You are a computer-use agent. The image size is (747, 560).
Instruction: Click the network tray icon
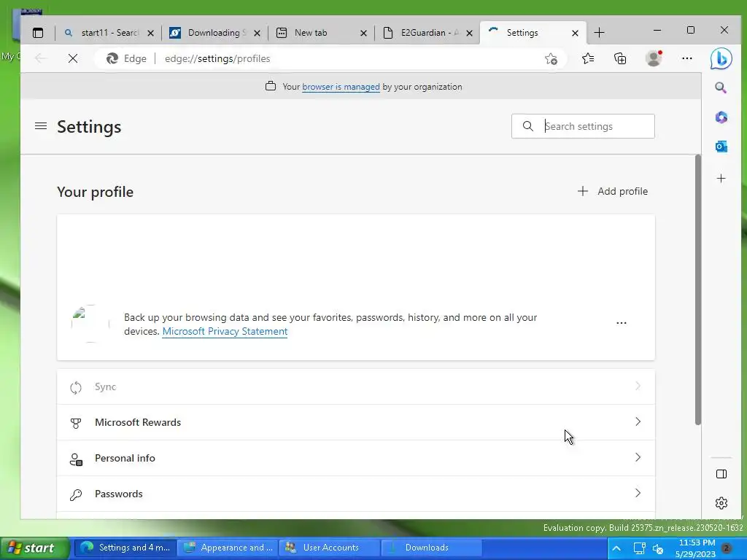point(639,548)
